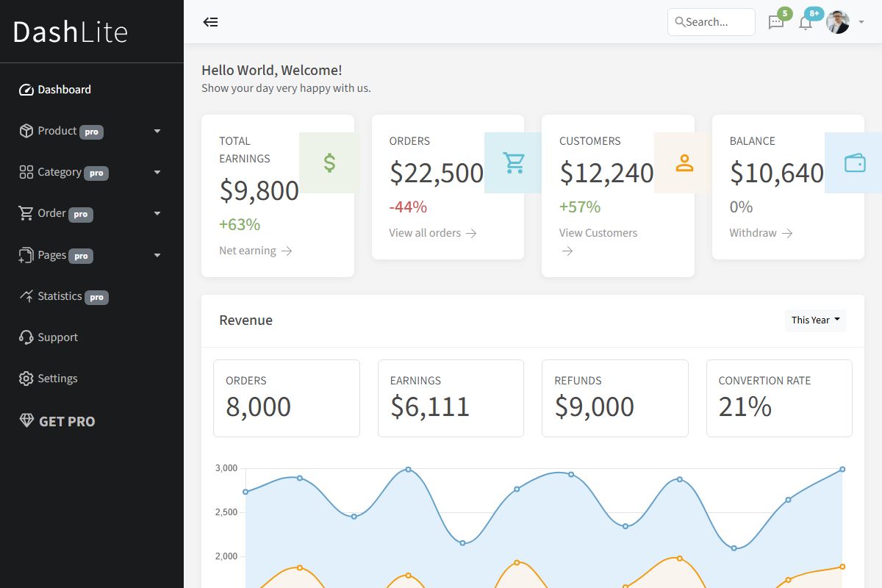Viewport: 882px width, 588px height.
Task: Click the $9,800 total earnings value
Action: (259, 190)
